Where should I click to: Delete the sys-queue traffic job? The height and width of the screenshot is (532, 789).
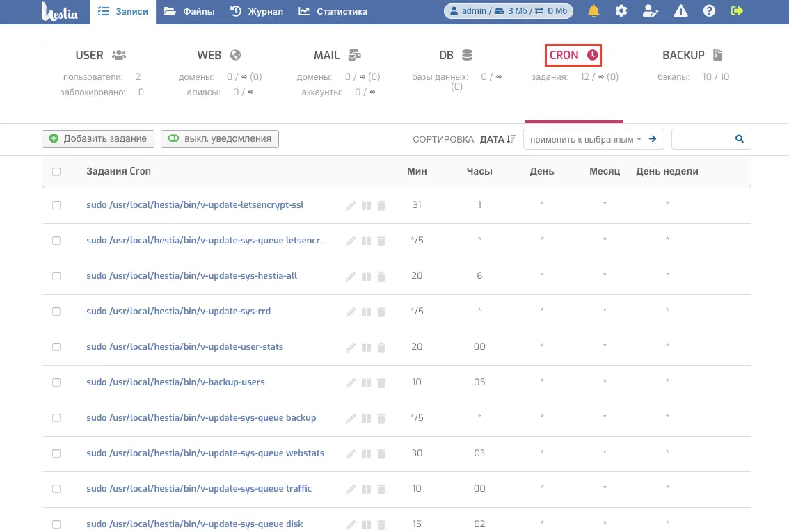[381, 489]
